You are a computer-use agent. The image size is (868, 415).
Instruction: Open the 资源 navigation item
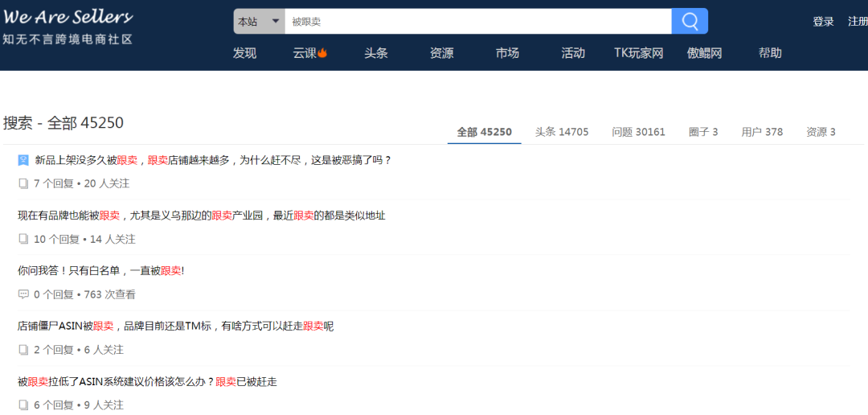click(442, 53)
